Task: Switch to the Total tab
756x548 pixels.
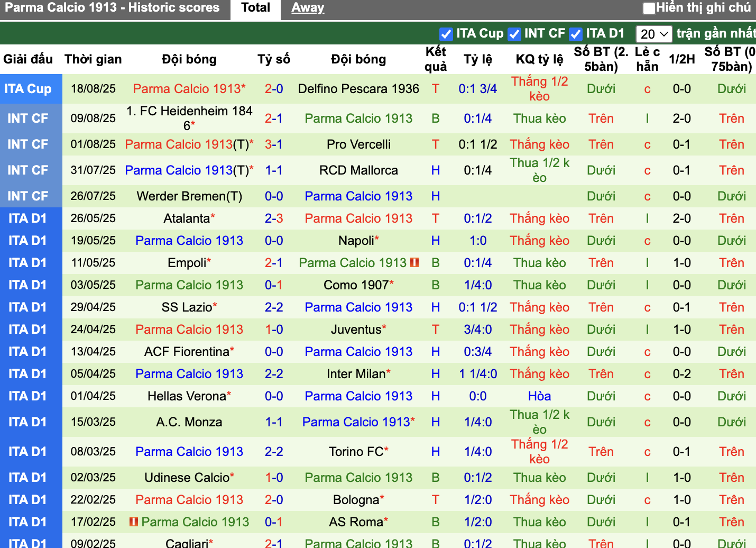Action: [x=255, y=8]
